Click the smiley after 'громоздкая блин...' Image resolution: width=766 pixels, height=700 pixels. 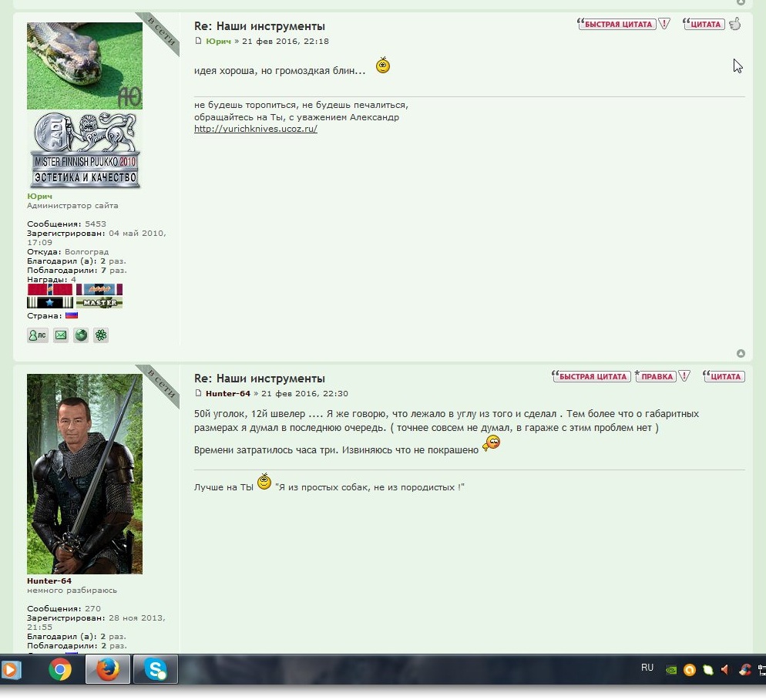(x=383, y=65)
